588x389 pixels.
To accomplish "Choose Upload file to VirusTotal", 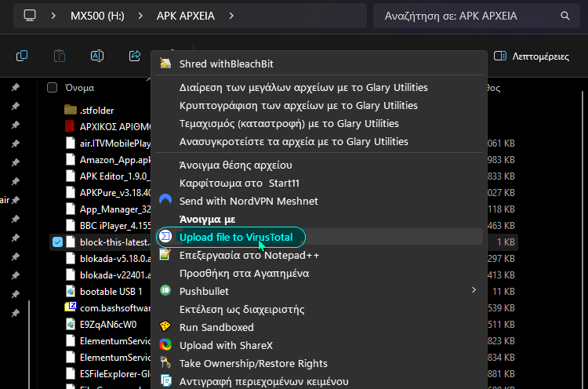I will tap(319, 237).
